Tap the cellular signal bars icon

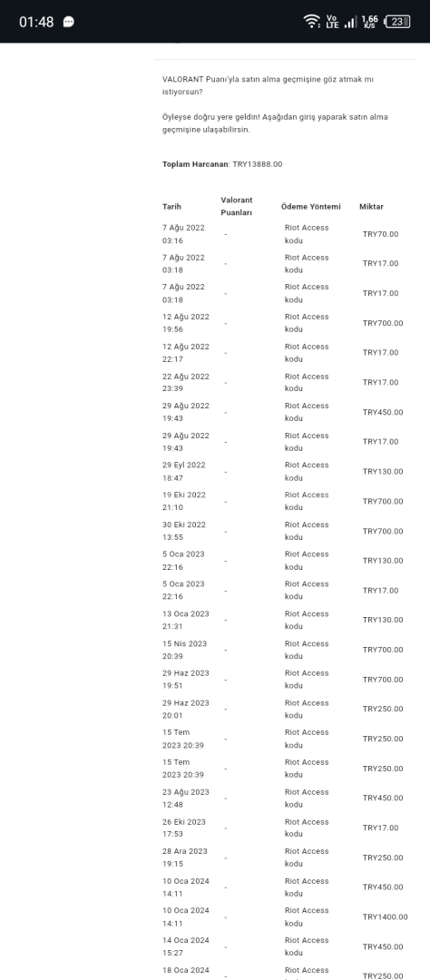click(350, 22)
